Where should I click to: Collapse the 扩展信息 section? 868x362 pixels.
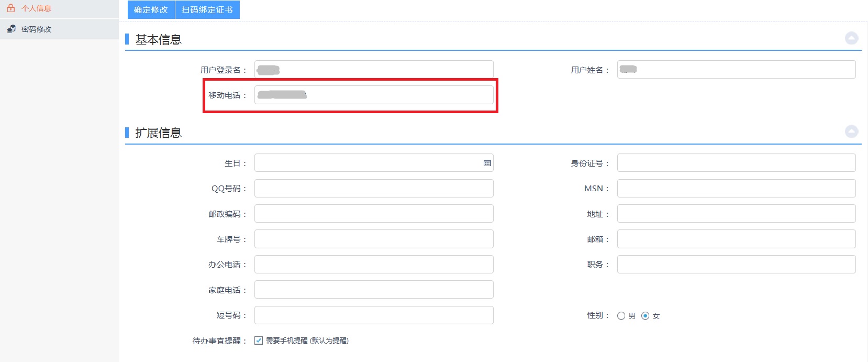pyautogui.click(x=851, y=131)
